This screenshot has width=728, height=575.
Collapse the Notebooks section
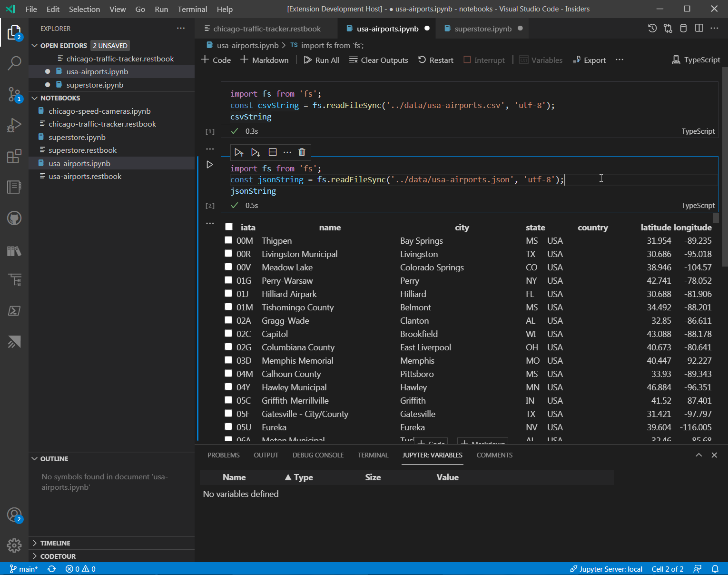34,98
